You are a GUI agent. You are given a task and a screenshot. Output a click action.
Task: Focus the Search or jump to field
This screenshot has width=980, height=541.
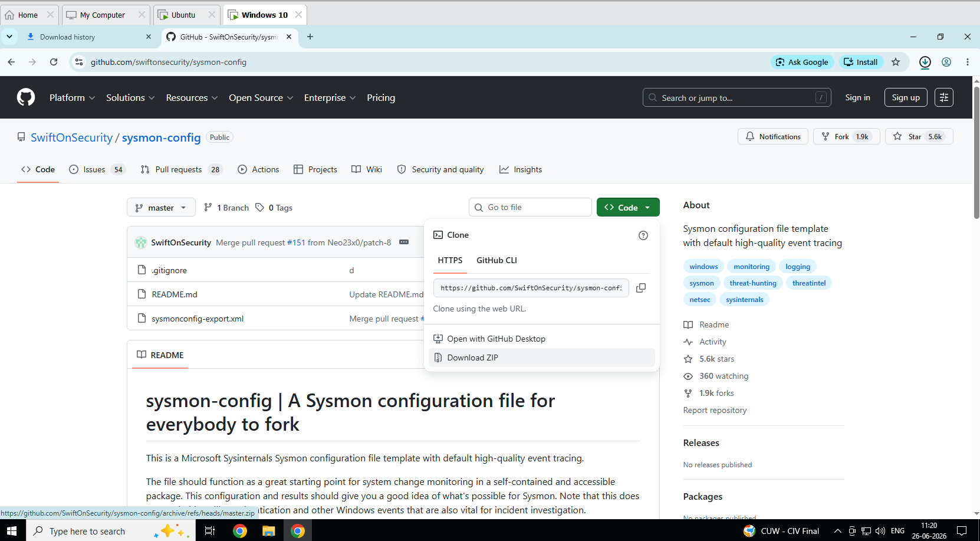736,97
